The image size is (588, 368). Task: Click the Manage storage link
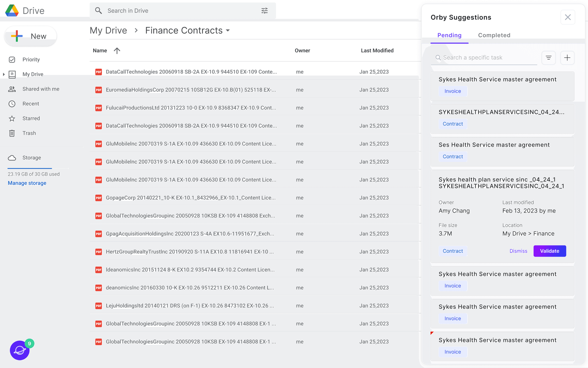pos(27,183)
